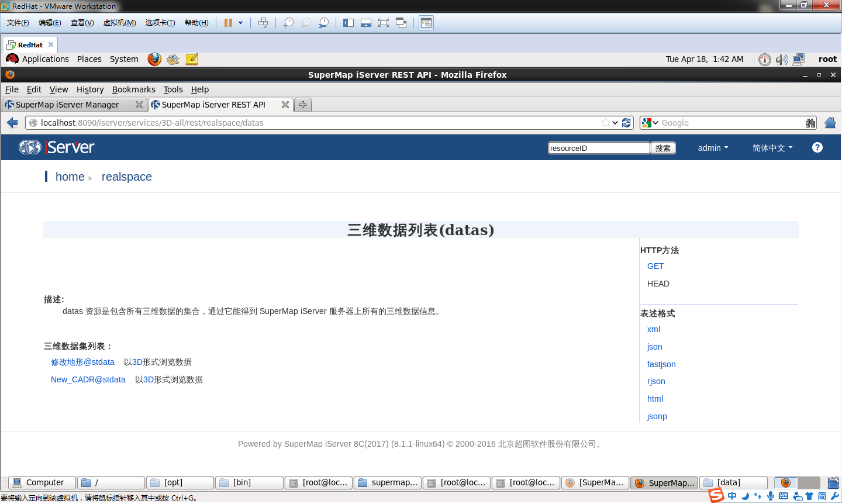Enter VMware full screen mode
This screenshot has width=842, height=504.
coord(384,23)
